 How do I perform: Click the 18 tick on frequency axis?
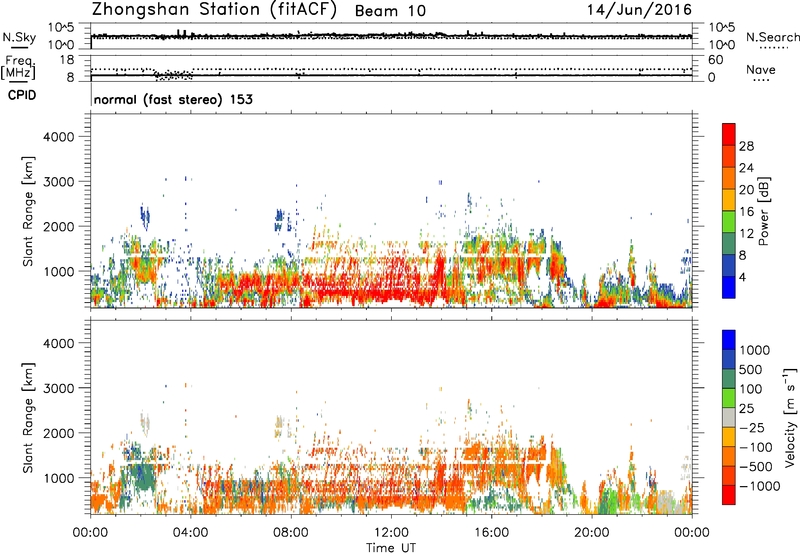(67, 60)
